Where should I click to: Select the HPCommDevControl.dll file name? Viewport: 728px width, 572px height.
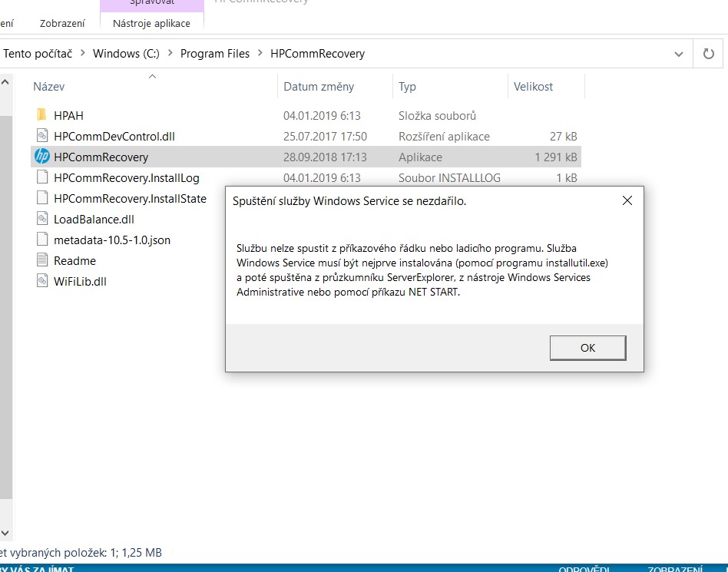(114, 136)
